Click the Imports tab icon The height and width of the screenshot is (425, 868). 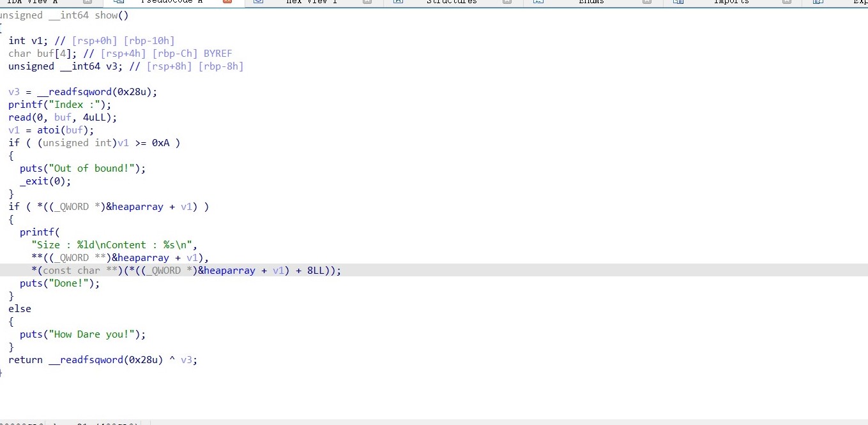pyautogui.click(x=678, y=2)
